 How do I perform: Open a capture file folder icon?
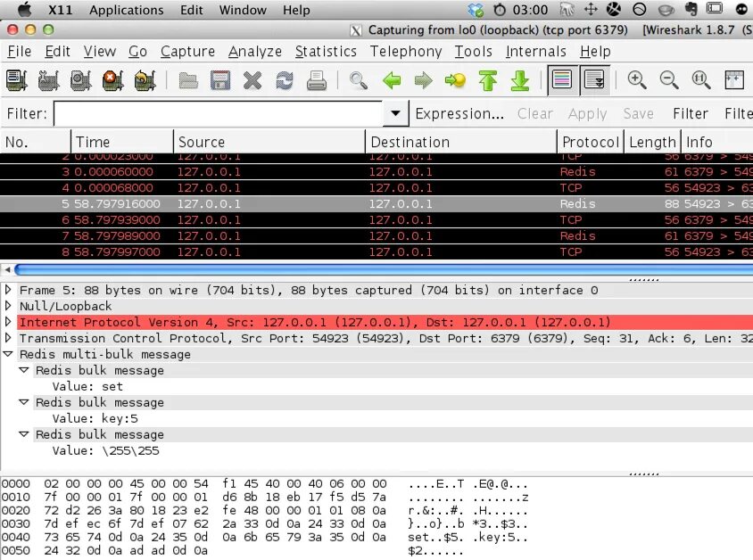coord(188,80)
